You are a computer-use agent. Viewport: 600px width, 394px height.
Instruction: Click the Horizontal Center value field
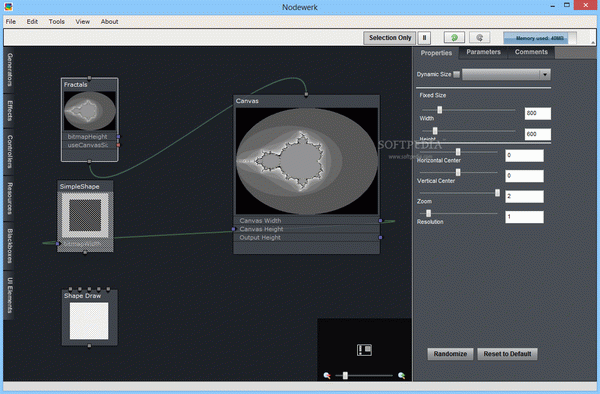pyautogui.click(x=524, y=155)
